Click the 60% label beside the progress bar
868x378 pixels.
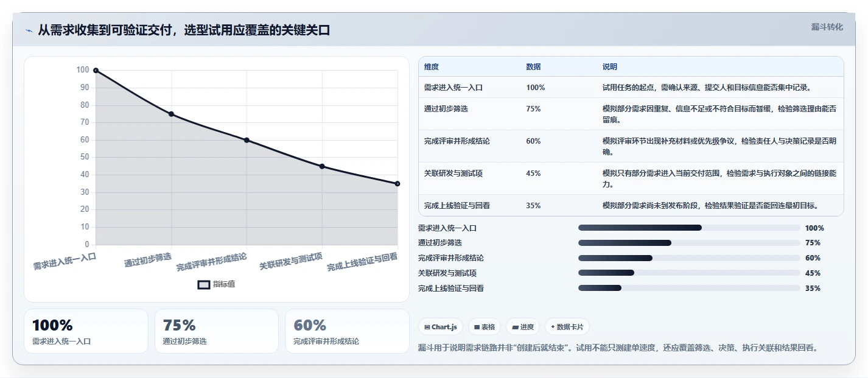pos(813,258)
